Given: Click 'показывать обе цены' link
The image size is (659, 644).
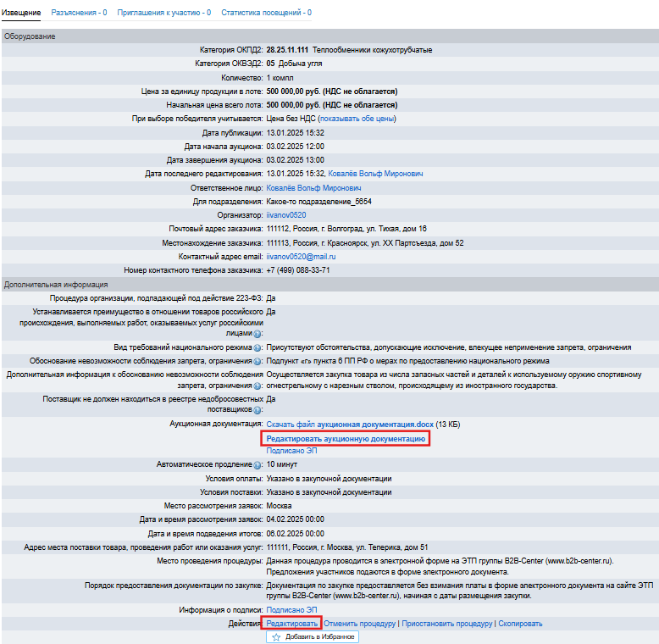Looking at the screenshot, I should [x=357, y=119].
